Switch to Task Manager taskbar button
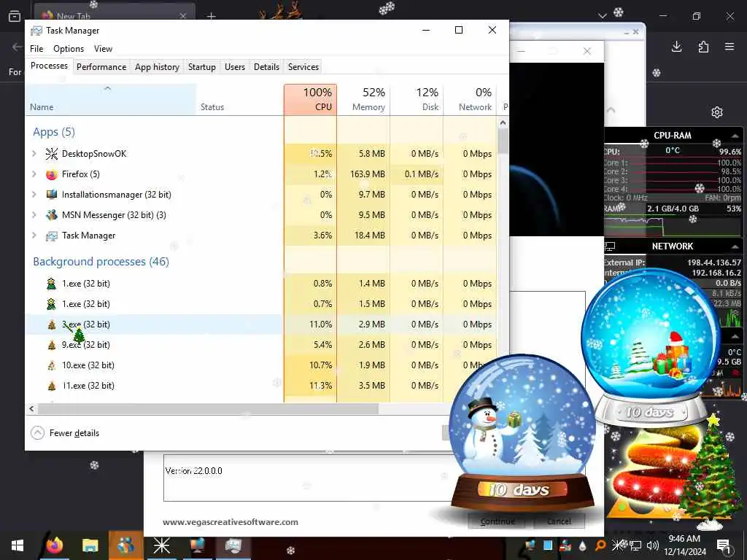 coord(233,545)
